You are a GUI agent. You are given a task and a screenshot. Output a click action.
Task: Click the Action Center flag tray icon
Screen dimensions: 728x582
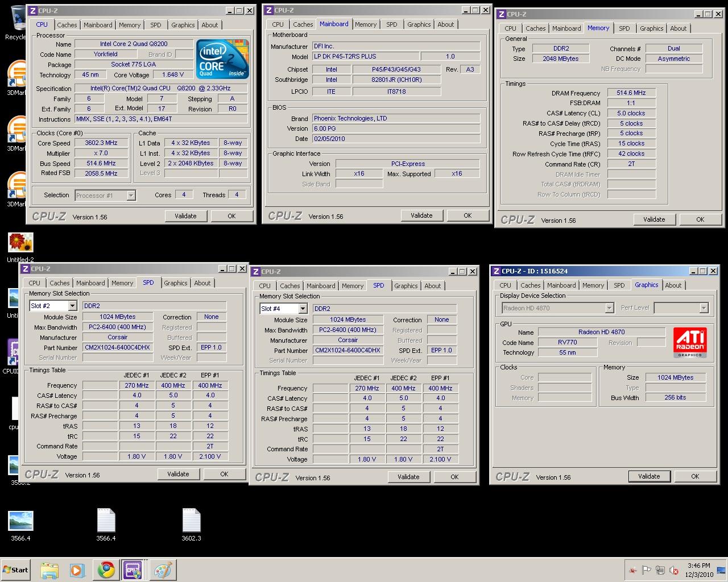point(647,570)
